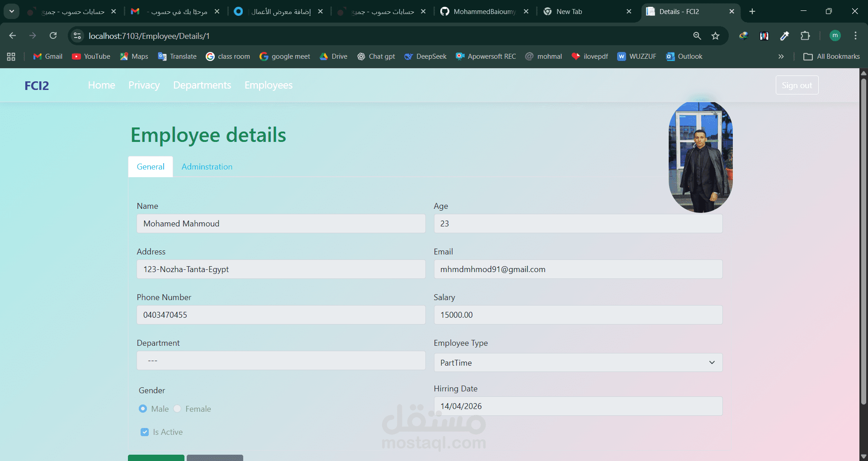
Task: Open the apps grid in bookmarks bar
Action: [x=11, y=56]
